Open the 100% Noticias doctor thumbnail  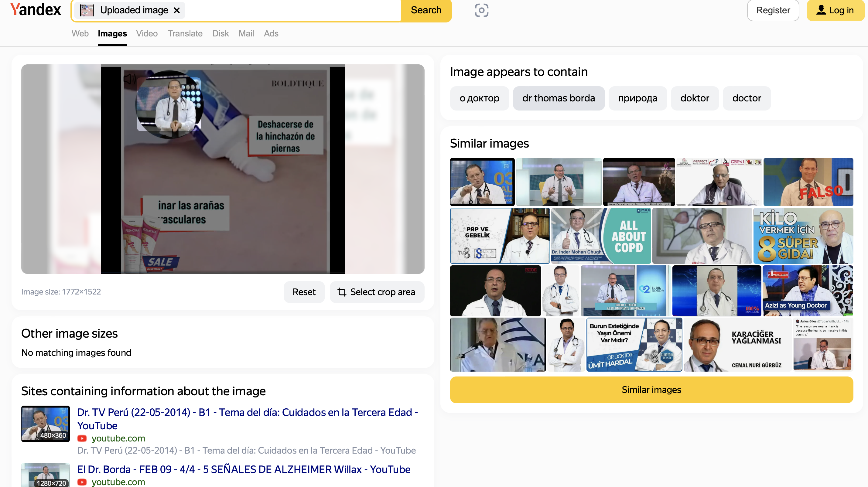point(717,291)
